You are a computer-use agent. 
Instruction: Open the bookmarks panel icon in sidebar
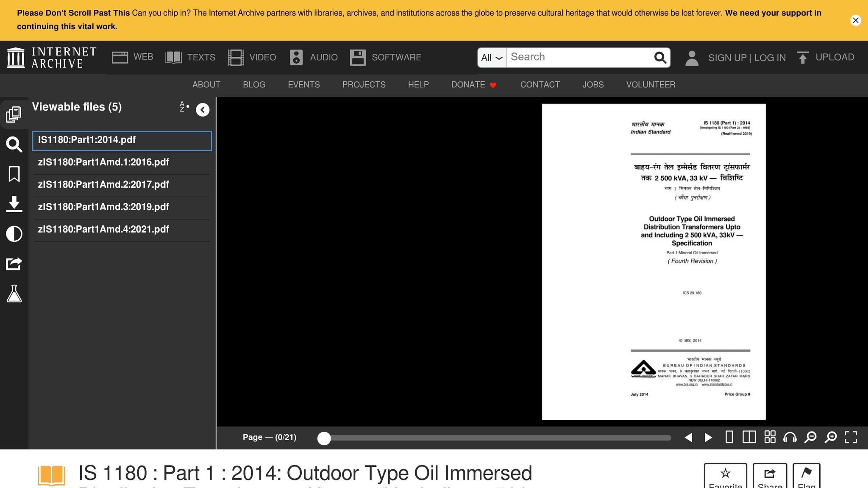point(14,174)
